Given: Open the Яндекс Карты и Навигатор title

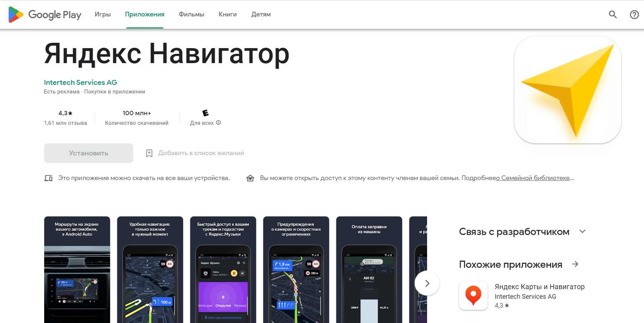Looking at the screenshot, I should 540,287.
